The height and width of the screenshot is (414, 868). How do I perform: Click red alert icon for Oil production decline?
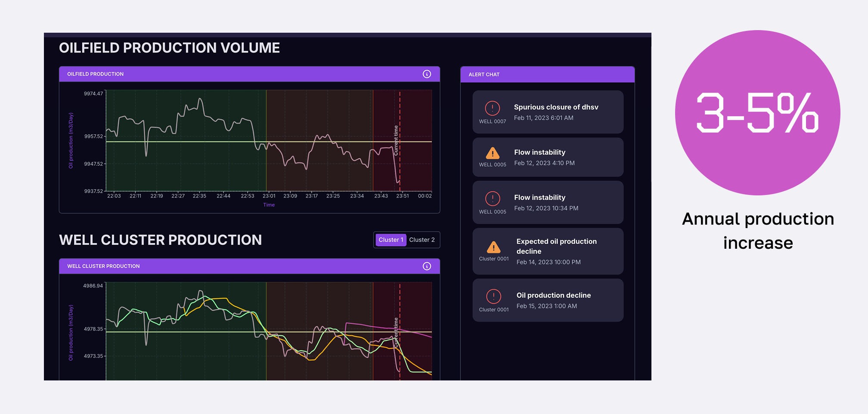493,296
